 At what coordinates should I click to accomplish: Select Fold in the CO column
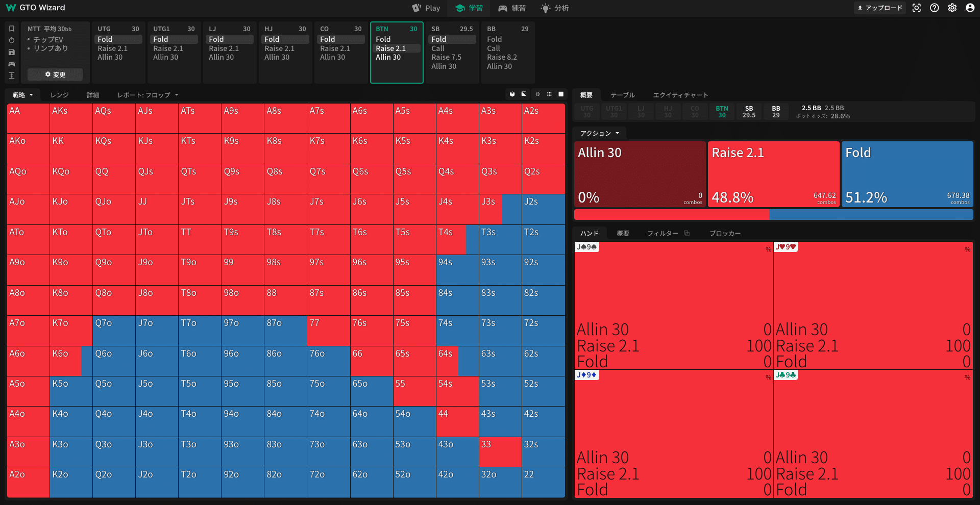[x=341, y=39]
